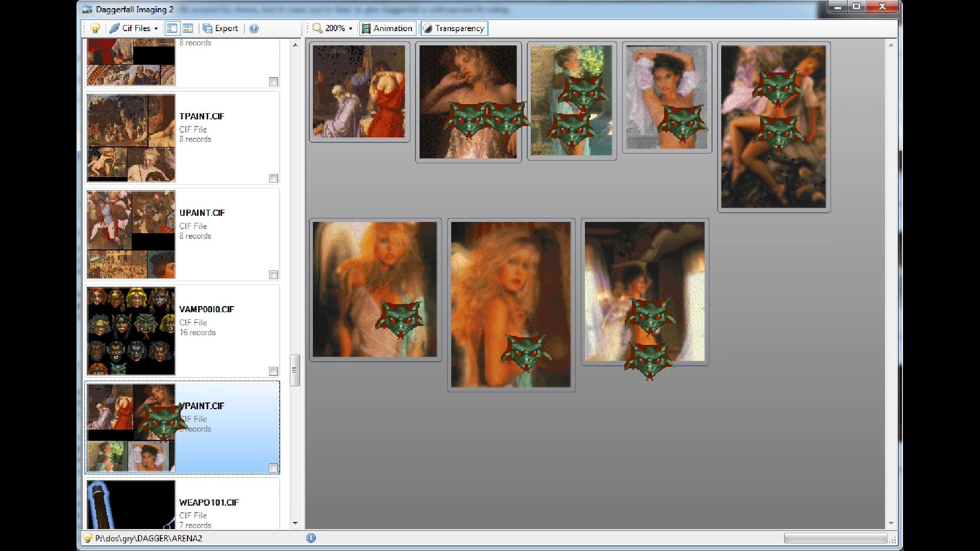Click the VPAINT.CIF preview thumbnail
The width and height of the screenshot is (980, 551).
point(131,428)
